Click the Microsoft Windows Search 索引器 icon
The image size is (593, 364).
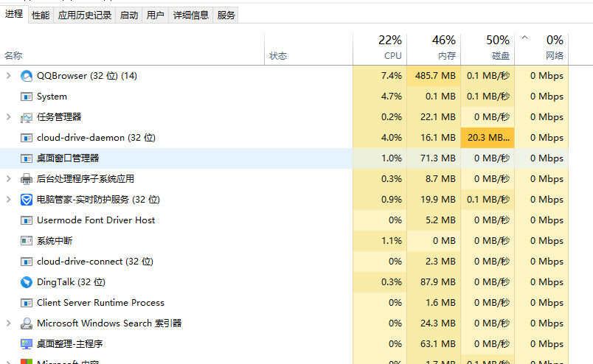click(x=27, y=323)
